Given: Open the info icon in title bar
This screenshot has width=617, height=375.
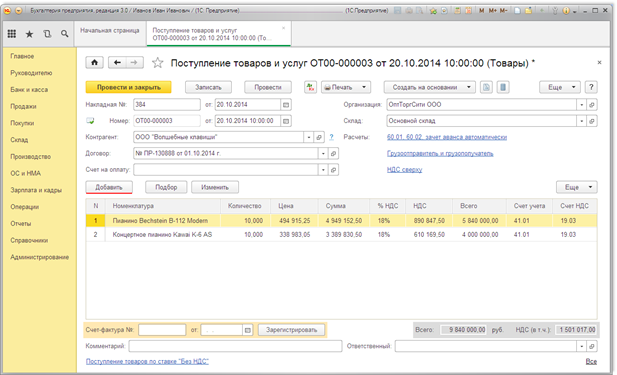Looking at the screenshot, I should point(566,11).
